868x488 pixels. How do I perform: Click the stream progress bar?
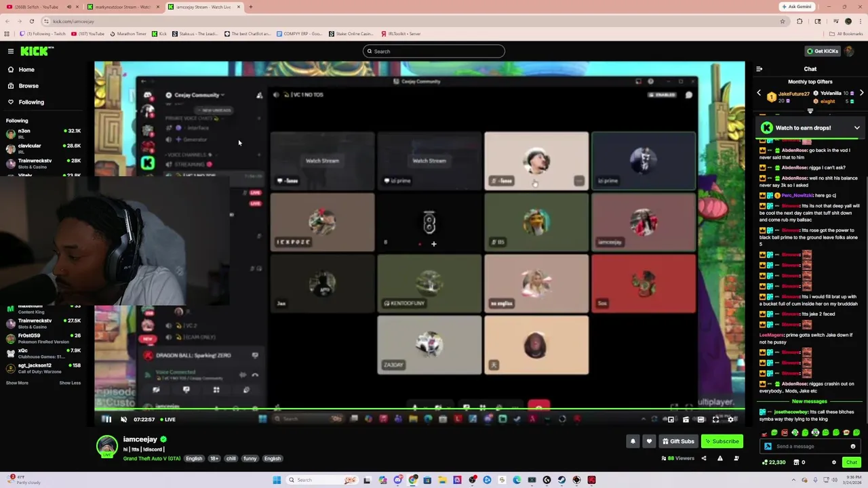(x=420, y=409)
